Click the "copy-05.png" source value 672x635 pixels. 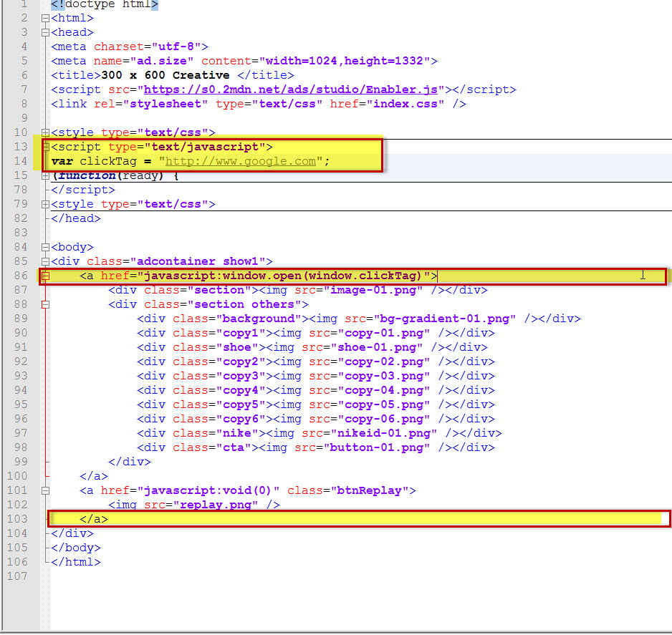pos(384,405)
